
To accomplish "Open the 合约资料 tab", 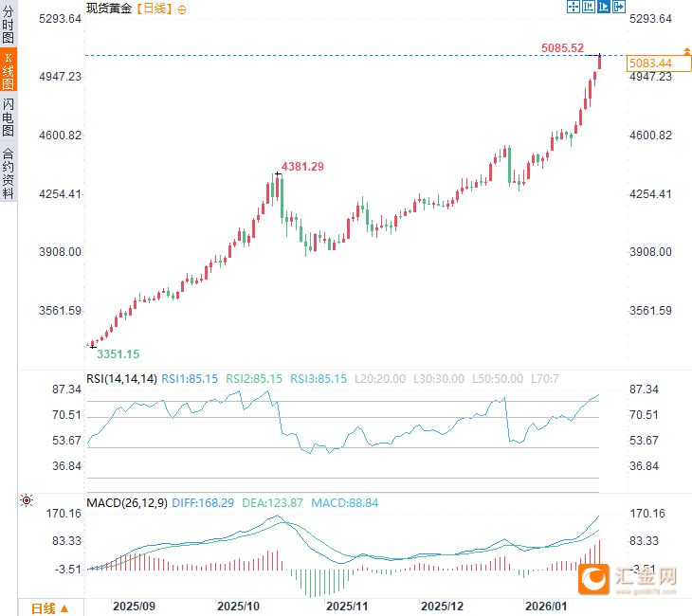I will point(9,173).
